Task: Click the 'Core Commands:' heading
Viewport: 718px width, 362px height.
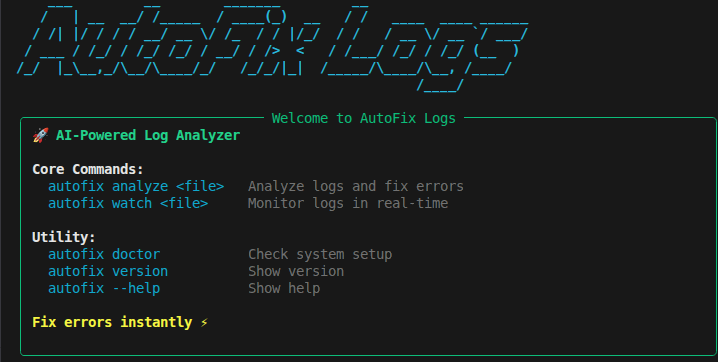Action: 88,169
